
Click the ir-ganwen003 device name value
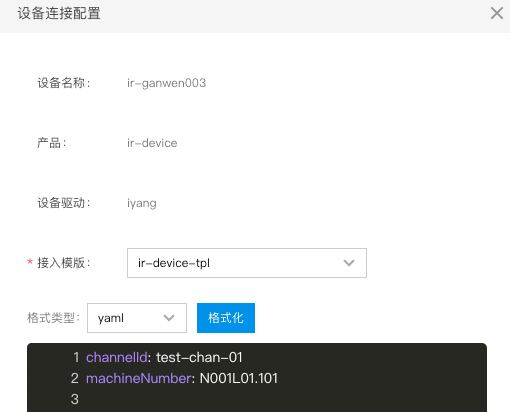coord(166,83)
